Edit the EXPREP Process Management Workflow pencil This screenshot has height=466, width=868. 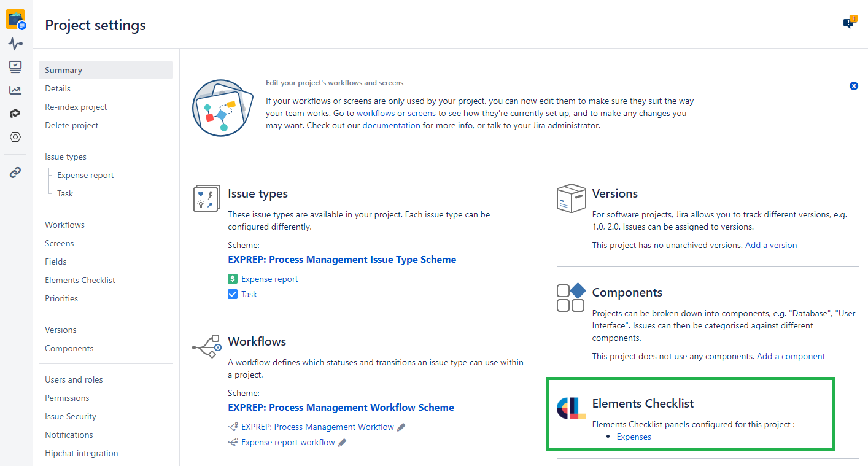[x=401, y=427]
